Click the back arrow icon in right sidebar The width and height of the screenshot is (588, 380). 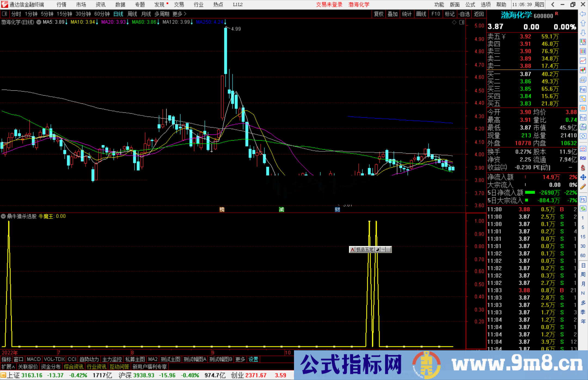point(583,14)
